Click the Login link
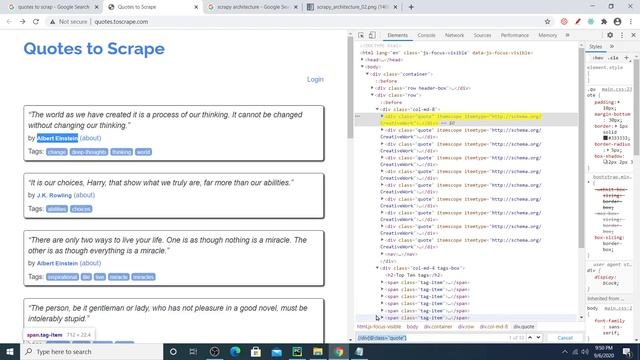Image resolution: width=640 pixels, height=360 pixels. [315, 79]
